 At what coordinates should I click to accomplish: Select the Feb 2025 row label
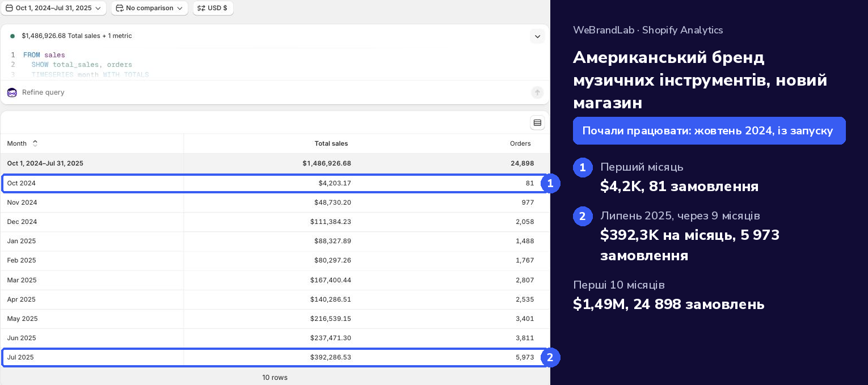tap(21, 260)
